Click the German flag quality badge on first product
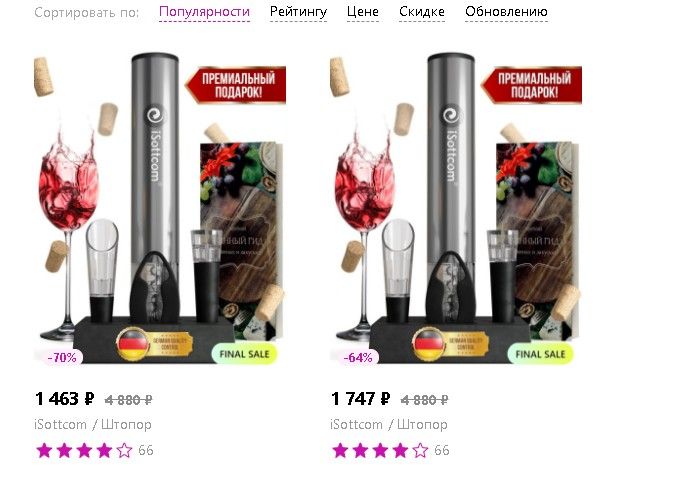The height and width of the screenshot is (496, 678). click(154, 344)
